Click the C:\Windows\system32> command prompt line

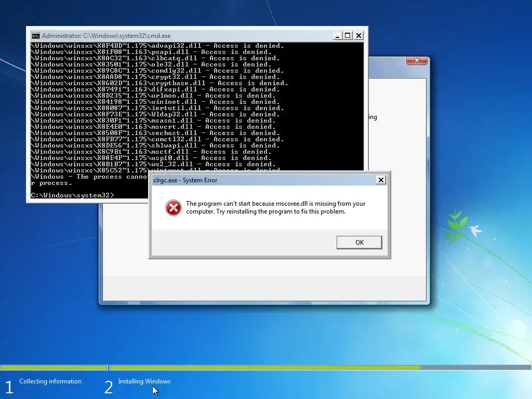(73, 195)
